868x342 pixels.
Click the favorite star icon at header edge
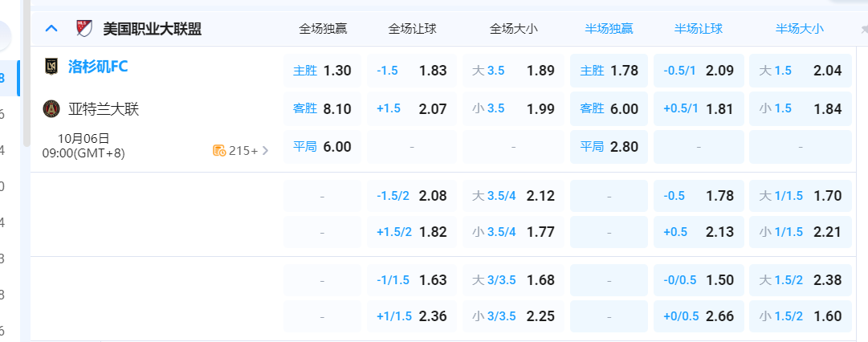(x=863, y=29)
